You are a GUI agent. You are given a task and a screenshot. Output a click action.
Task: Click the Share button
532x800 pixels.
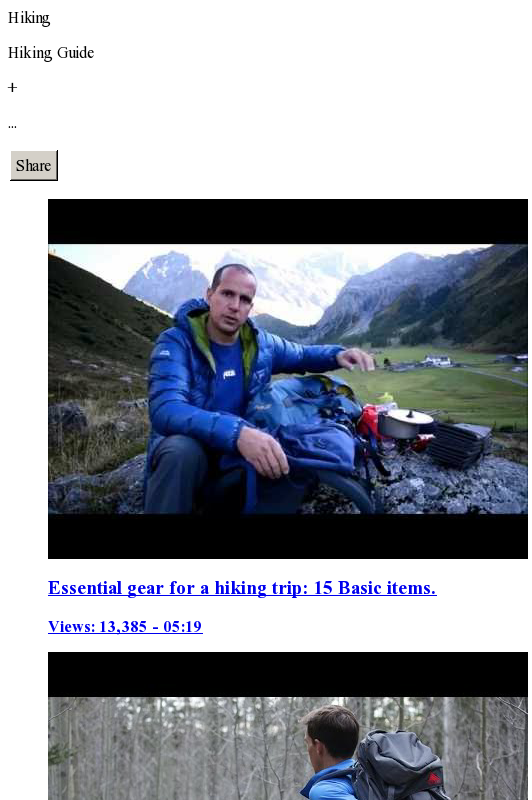click(34, 165)
